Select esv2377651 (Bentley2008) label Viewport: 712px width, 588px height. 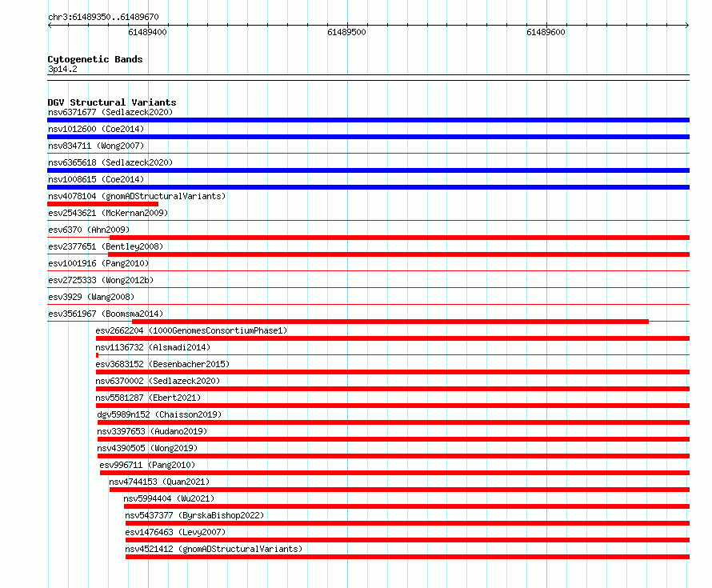click(106, 246)
